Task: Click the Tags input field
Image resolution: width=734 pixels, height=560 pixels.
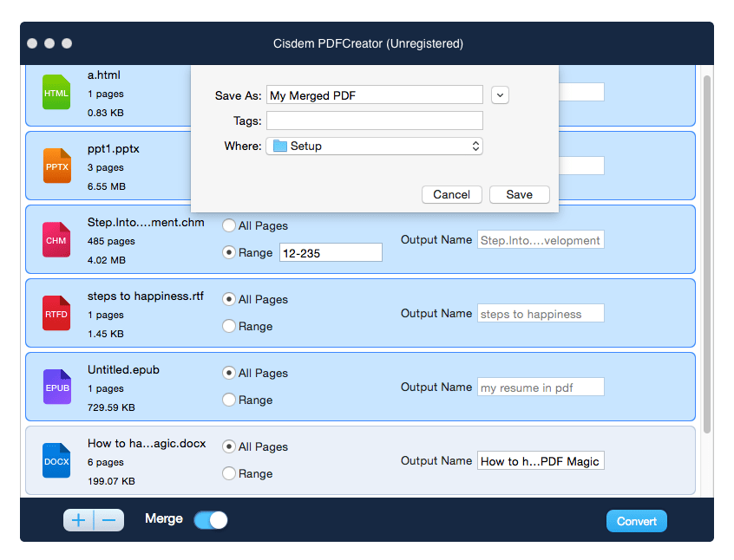Action: pos(374,120)
